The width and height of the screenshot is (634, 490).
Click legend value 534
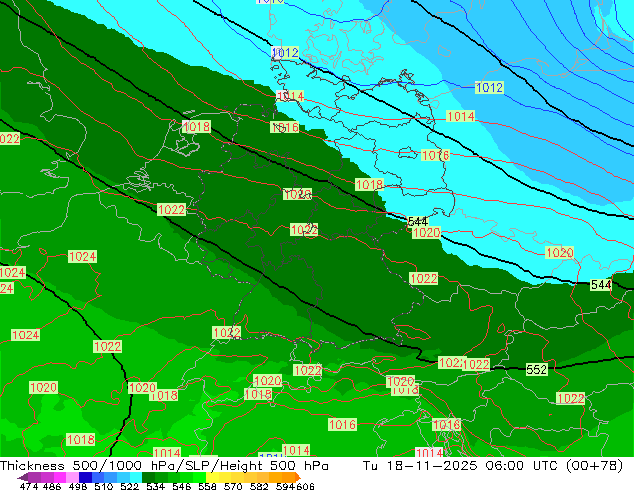click(x=155, y=486)
